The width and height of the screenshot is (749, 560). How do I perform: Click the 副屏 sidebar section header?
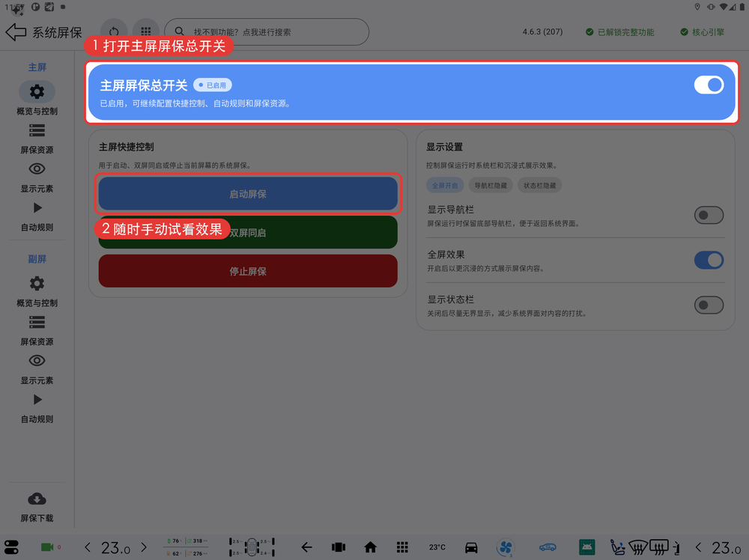(x=37, y=259)
